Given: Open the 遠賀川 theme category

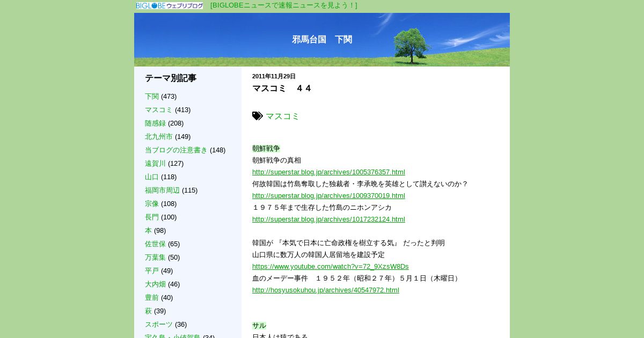Looking at the screenshot, I should (x=155, y=164).
